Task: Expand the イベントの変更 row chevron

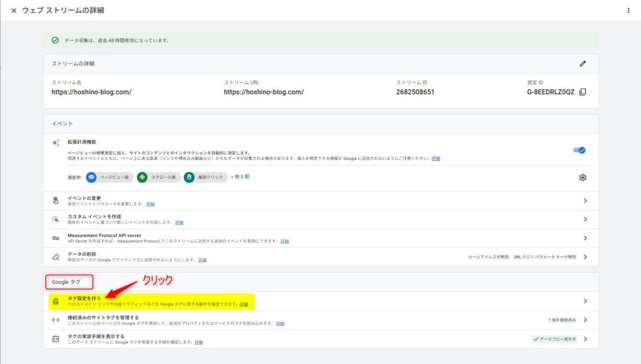Action: (x=585, y=201)
